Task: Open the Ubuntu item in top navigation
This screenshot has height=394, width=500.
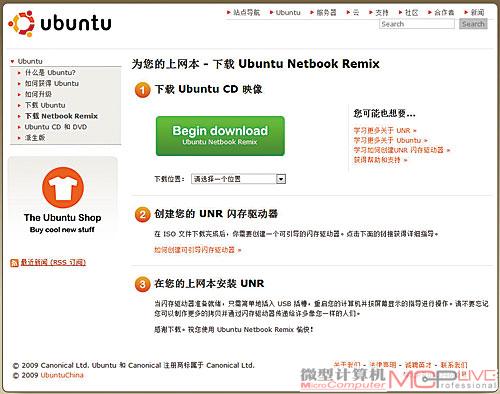Action: point(288,13)
